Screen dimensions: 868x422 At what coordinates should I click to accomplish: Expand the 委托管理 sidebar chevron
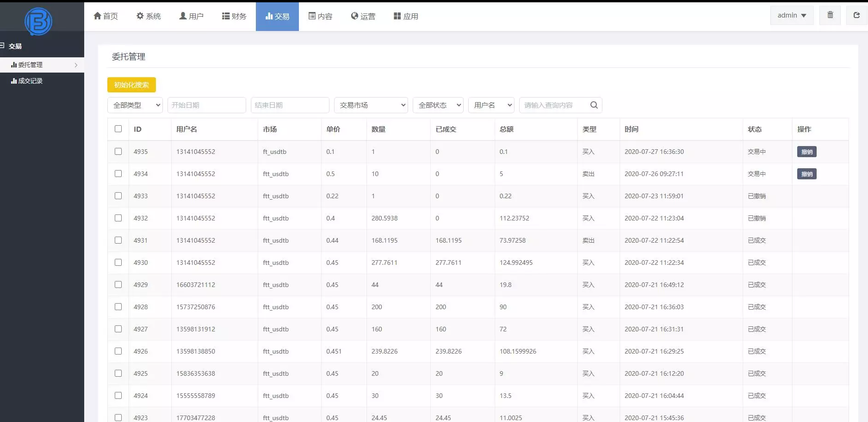coord(76,65)
